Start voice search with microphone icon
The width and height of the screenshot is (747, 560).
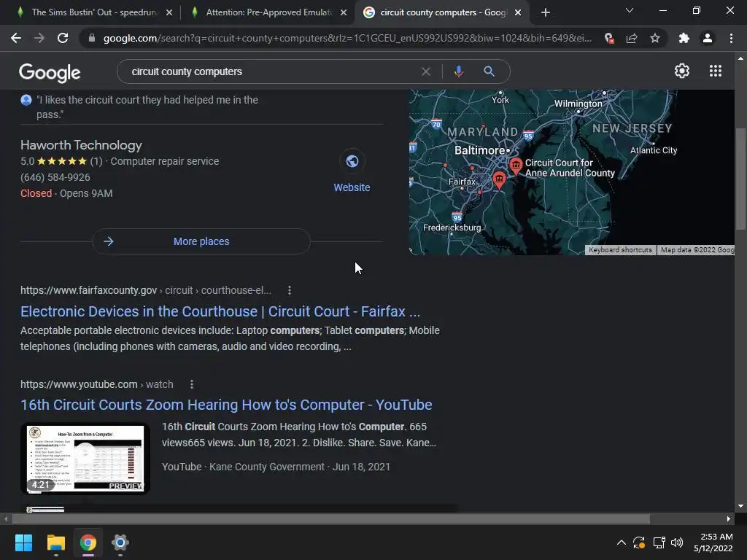tap(458, 71)
